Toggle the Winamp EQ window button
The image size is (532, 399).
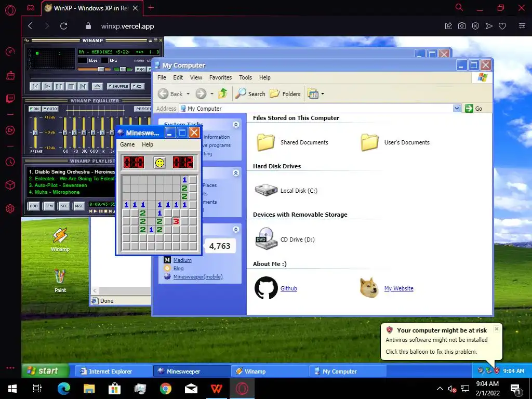(x=140, y=69)
